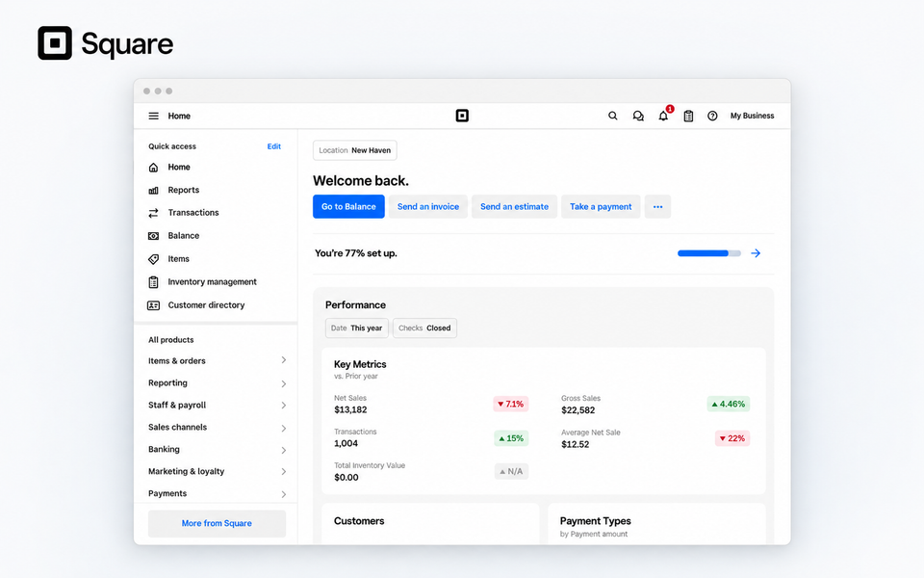Open notifications bell icon
The image size is (924, 578).
663,116
